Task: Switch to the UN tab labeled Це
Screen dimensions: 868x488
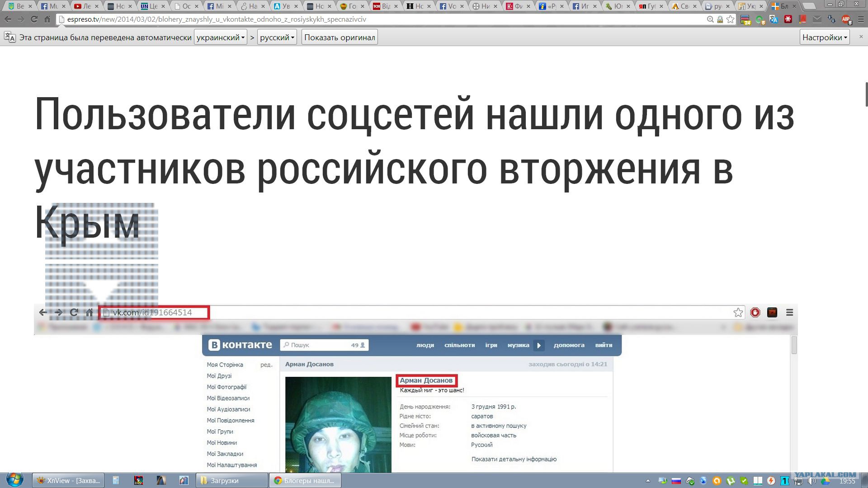Action: (153, 6)
